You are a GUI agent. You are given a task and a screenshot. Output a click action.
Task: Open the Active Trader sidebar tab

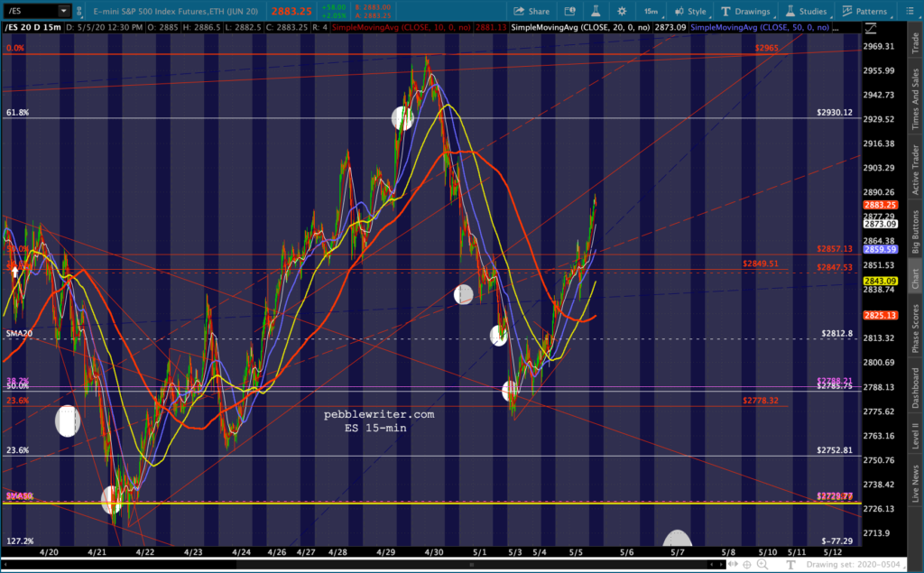pos(915,170)
